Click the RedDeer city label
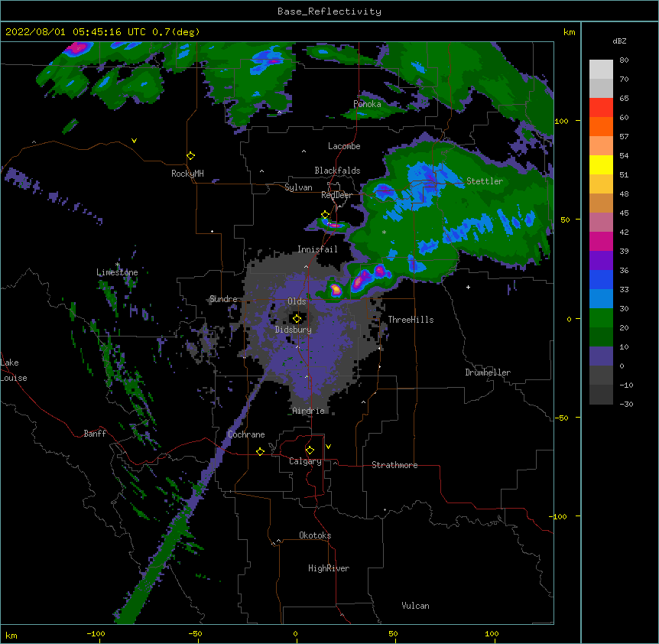The height and width of the screenshot is (644, 659). click(x=336, y=195)
